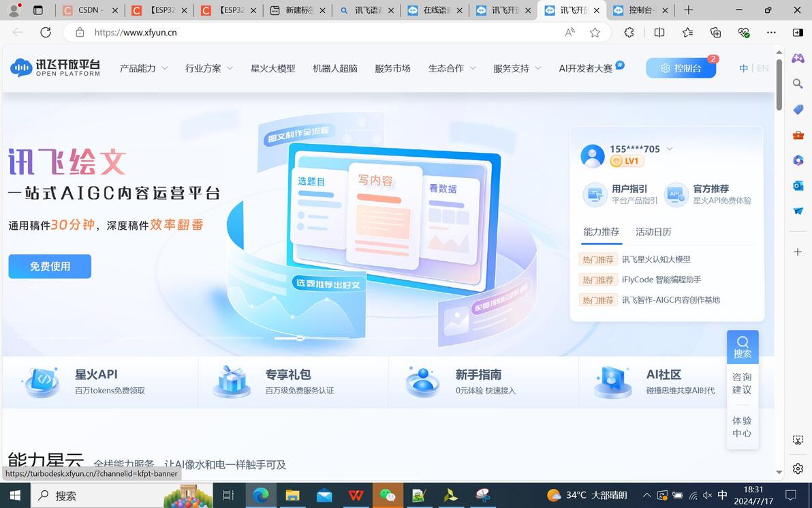Click the 体验中心 floating button

pos(743,427)
